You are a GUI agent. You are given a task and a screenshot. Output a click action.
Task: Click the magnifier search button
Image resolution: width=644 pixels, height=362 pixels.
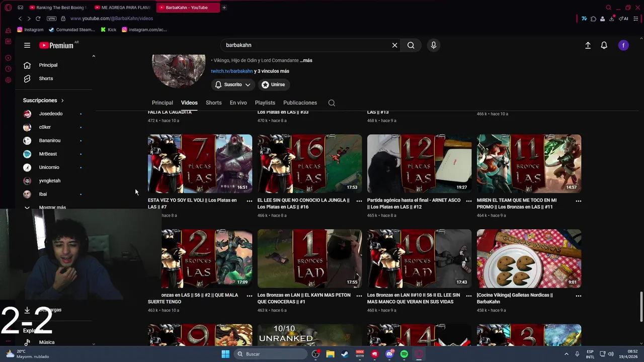coord(411,45)
